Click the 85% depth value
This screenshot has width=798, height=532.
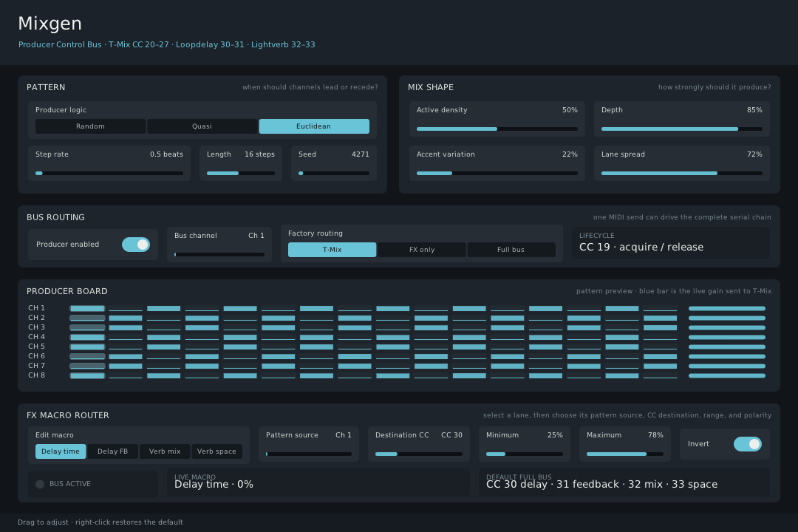[x=754, y=110]
